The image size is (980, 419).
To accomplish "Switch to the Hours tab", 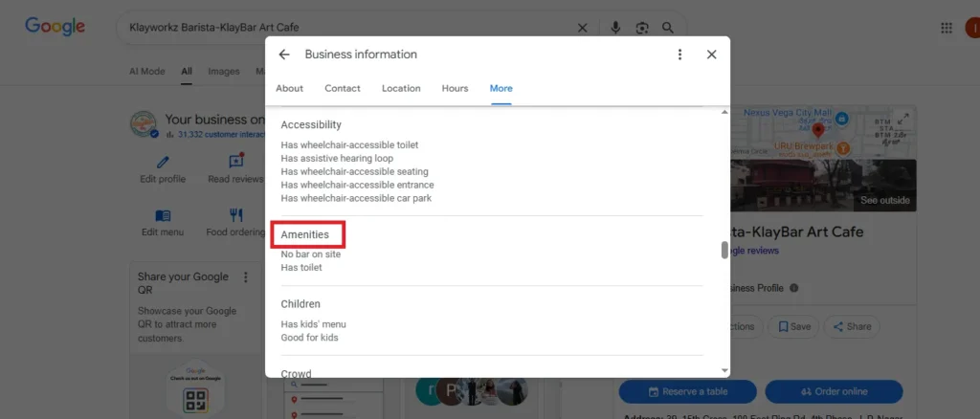I will (455, 88).
